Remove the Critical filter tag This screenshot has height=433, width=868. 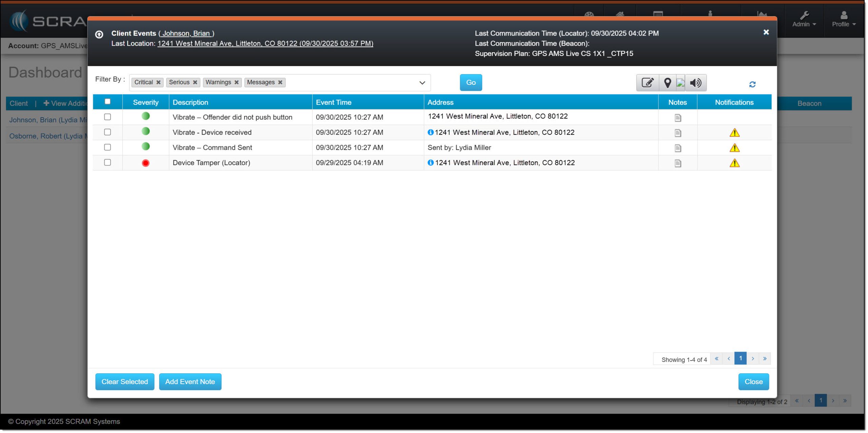point(158,82)
